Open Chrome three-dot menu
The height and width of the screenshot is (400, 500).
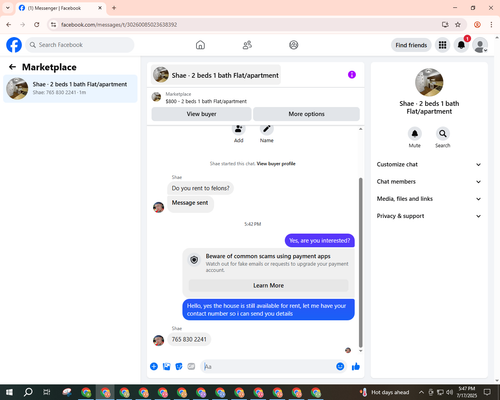tap(491, 25)
